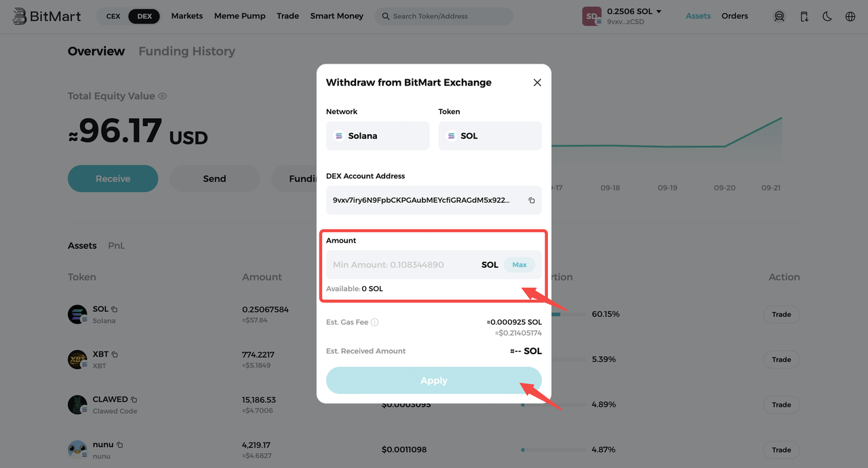This screenshot has width=868, height=468.
Task: Click the SOL token logo
Action: pyautogui.click(x=77, y=314)
